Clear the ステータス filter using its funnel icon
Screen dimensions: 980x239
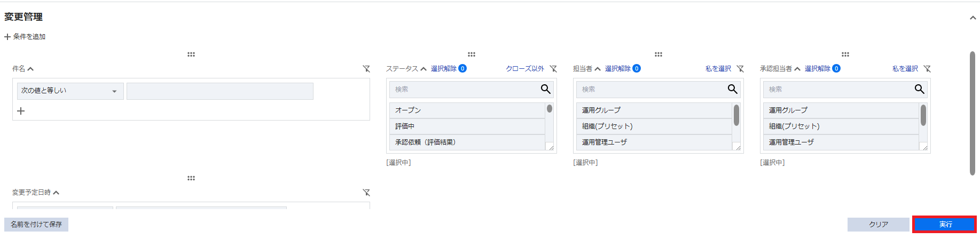[x=553, y=69]
